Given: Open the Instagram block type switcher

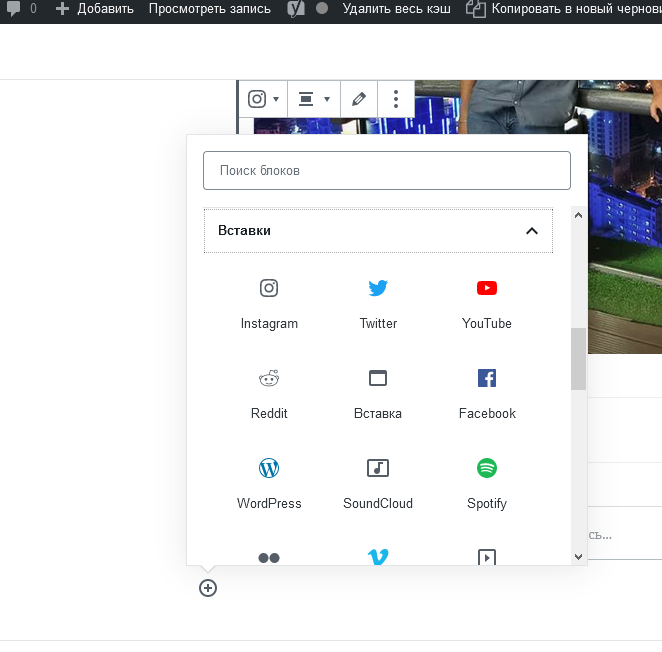Looking at the screenshot, I should coord(263,99).
